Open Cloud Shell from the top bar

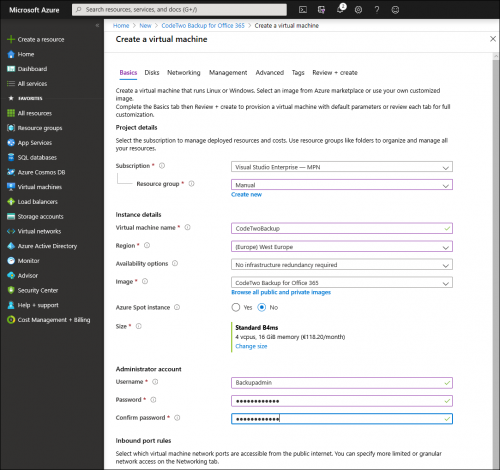[x=303, y=10]
